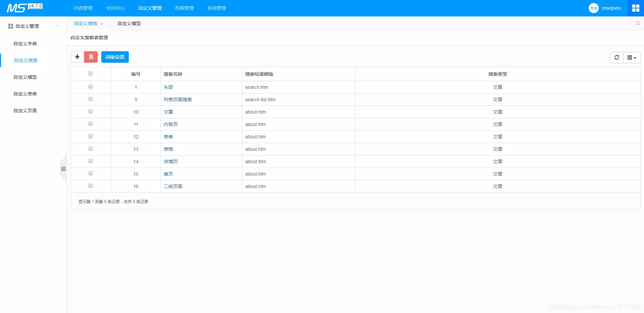Open the app grid icon top right
Image resolution: width=644 pixels, height=313 pixels.
[636, 8]
